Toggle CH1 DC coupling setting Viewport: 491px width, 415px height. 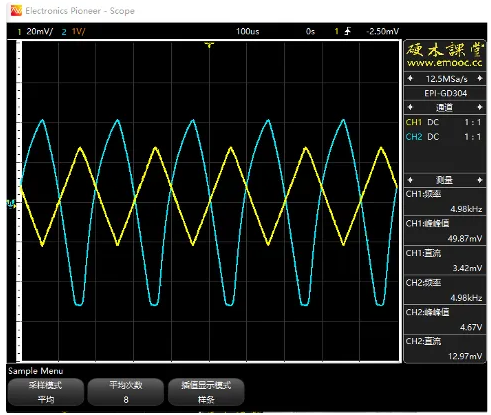[433, 122]
